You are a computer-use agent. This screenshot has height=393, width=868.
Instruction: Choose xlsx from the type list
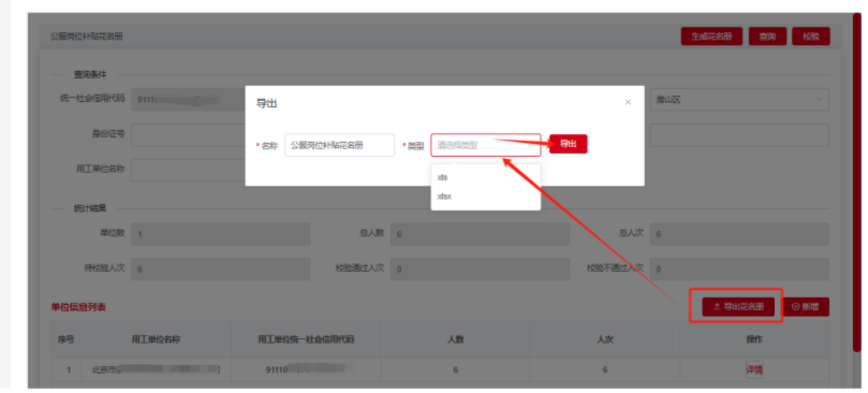coord(445,197)
